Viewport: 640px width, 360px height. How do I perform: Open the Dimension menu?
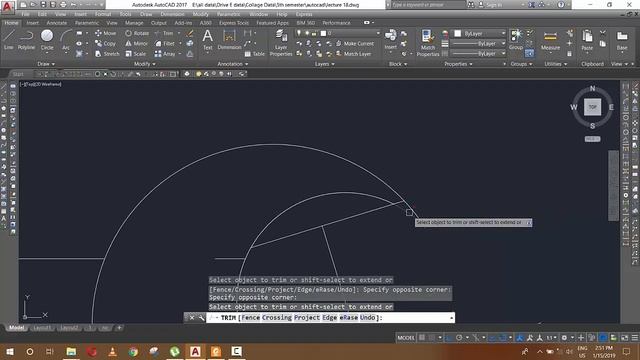coord(172,14)
